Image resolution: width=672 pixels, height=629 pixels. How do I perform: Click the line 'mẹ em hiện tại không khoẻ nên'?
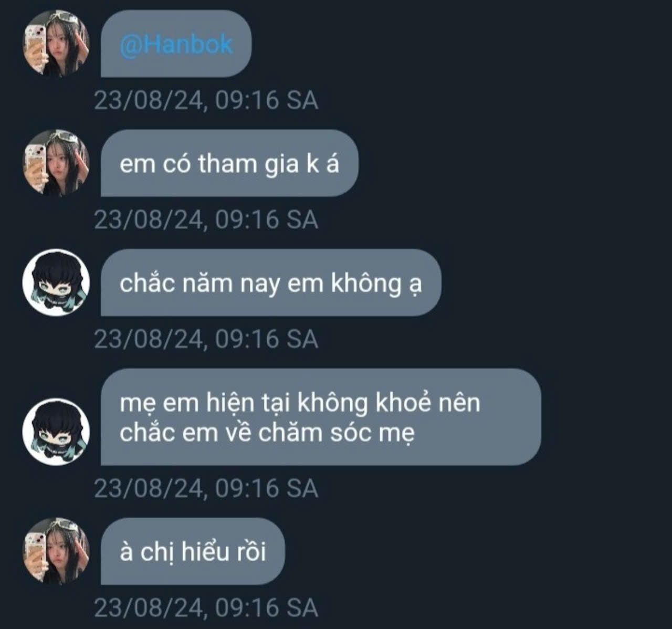click(x=300, y=403)
